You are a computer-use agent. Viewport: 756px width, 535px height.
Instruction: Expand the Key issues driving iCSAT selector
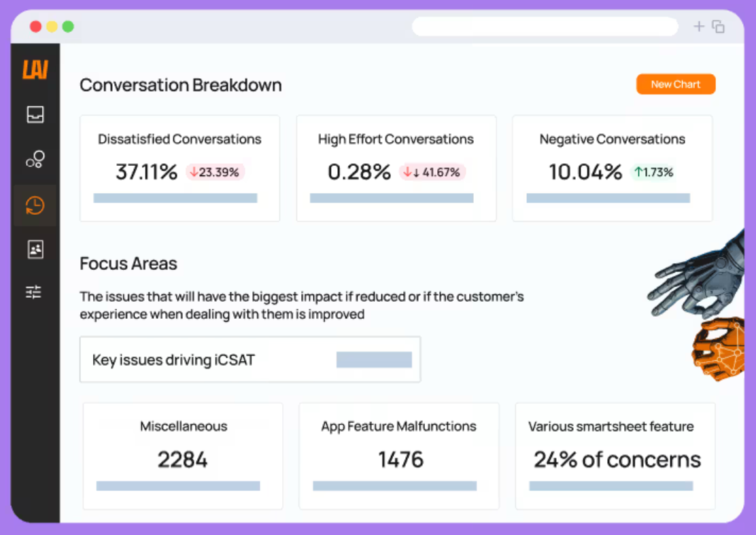(x=250, y=360)
